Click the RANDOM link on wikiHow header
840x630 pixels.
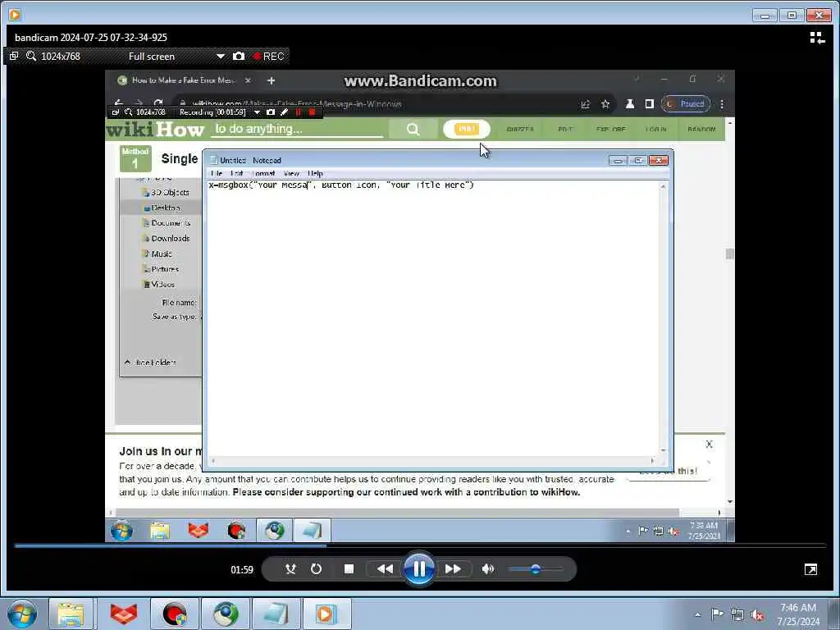click(x=701, y=129)
